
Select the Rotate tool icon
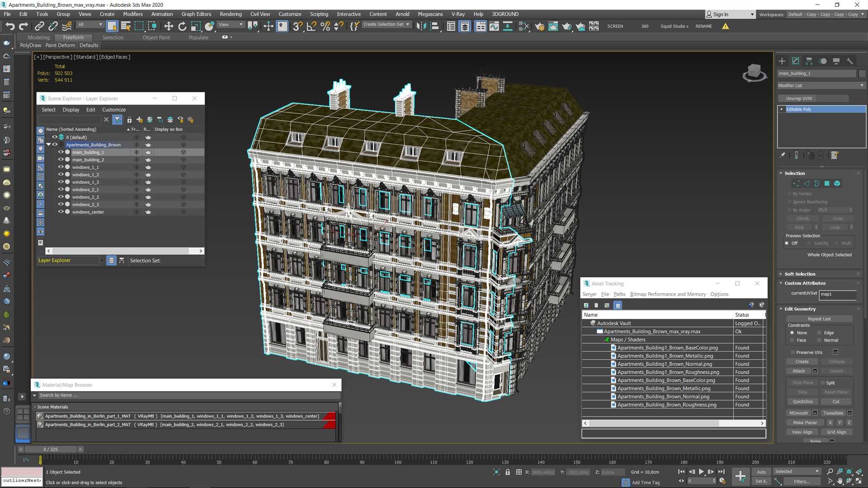(x=182, y=26)
